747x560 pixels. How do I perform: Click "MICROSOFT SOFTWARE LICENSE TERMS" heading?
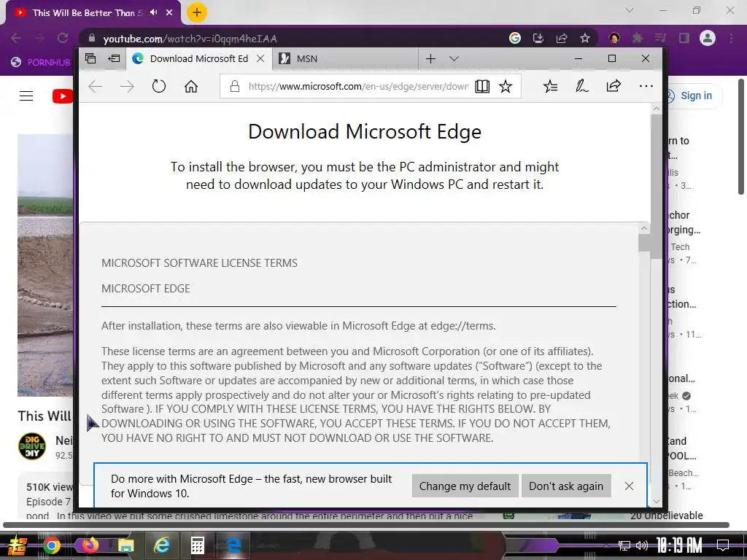(x=199, y=262)
